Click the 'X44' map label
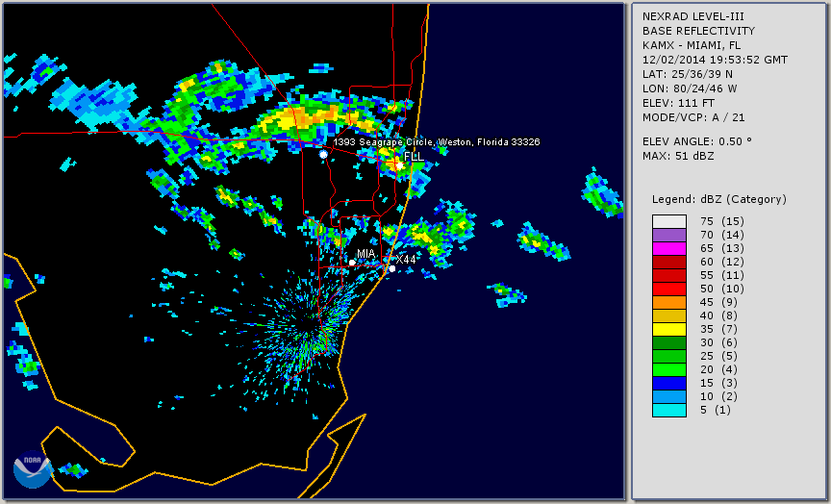The width and height of the screenshot is (831, 504). pyautogui.click(x=406, y=260)
